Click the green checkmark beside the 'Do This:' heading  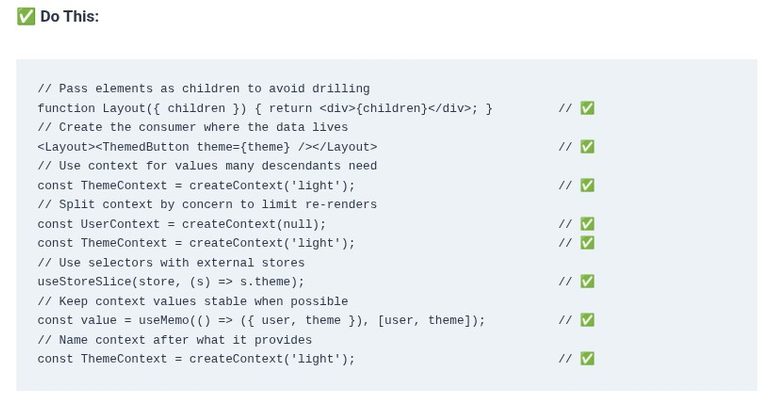(x=26, y=16)
